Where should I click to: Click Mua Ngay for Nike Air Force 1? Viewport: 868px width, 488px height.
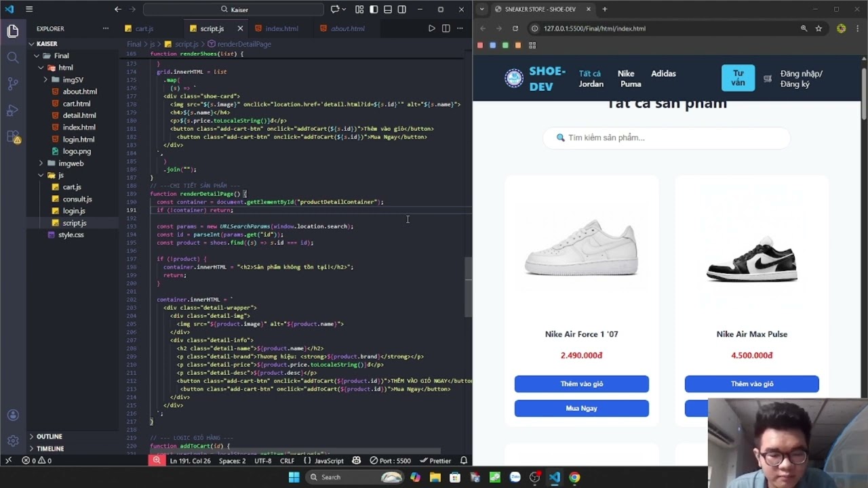tap(581, 408)
